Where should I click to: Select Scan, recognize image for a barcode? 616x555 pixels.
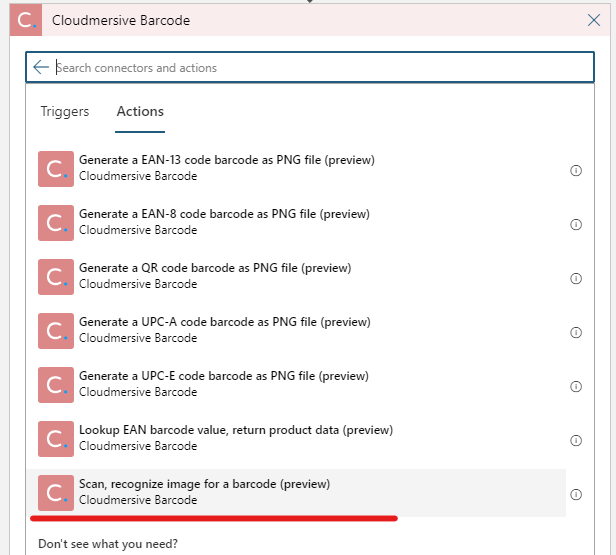(x=205, y=492)
